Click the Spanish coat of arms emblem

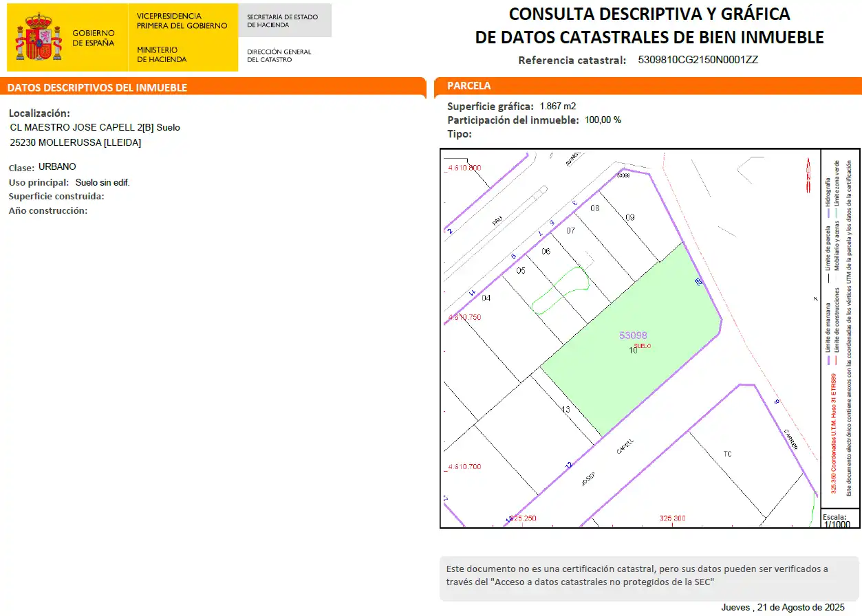tap(39, 38)
